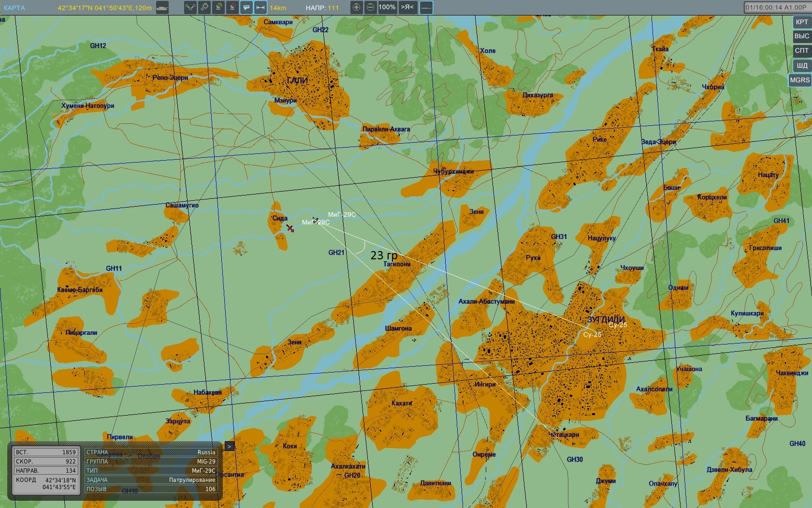
Task: Click the ЗУГДИДИ city label
Action: tap(606, 320)
